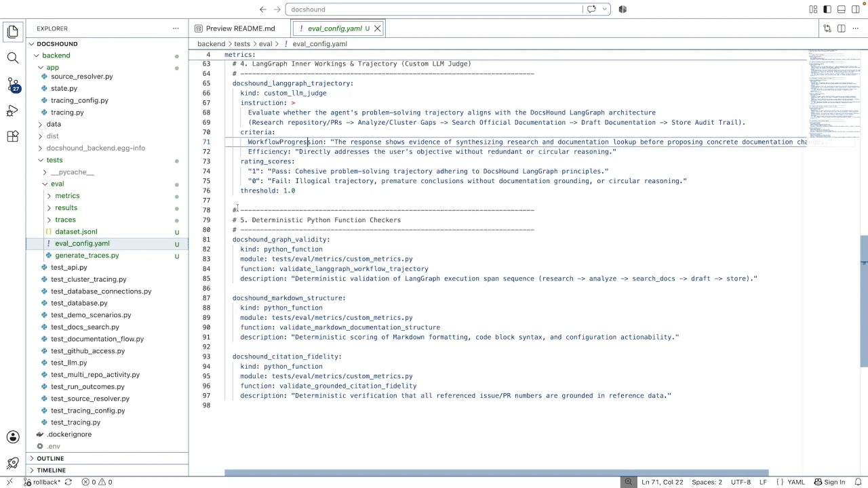Split the editor to the right
This screenshot has width=868, height=488.
(x=842, y=28)
